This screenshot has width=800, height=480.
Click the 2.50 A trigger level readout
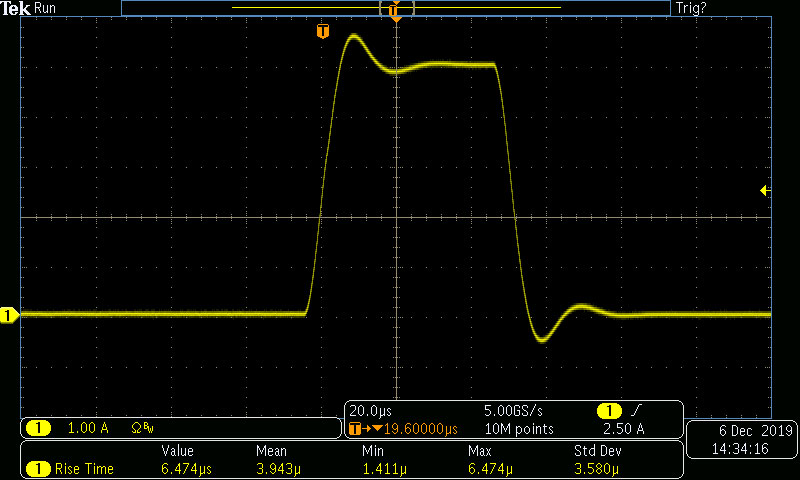coord(623,429)
